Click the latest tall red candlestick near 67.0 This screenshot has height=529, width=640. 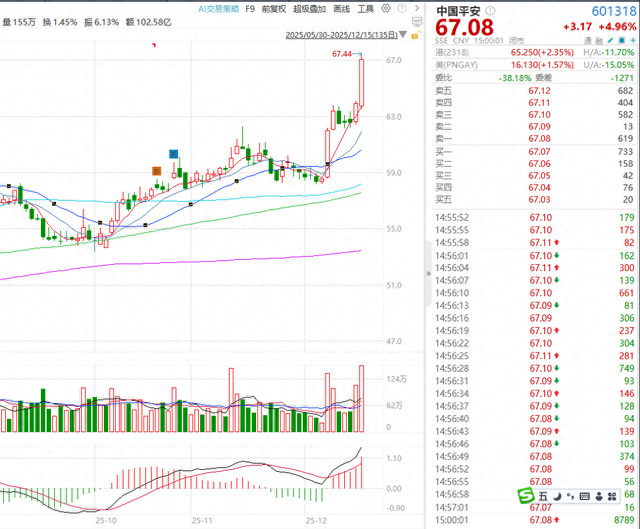point(362,82)
